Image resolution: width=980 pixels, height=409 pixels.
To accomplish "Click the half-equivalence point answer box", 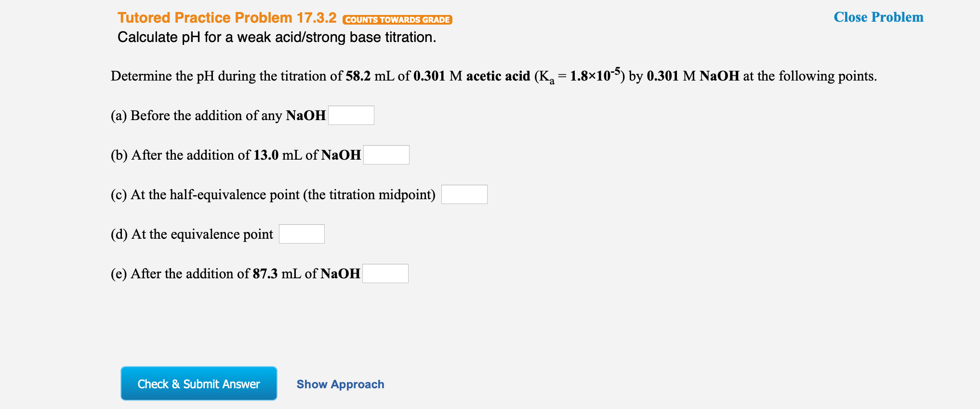I will [x=464, y=194].
